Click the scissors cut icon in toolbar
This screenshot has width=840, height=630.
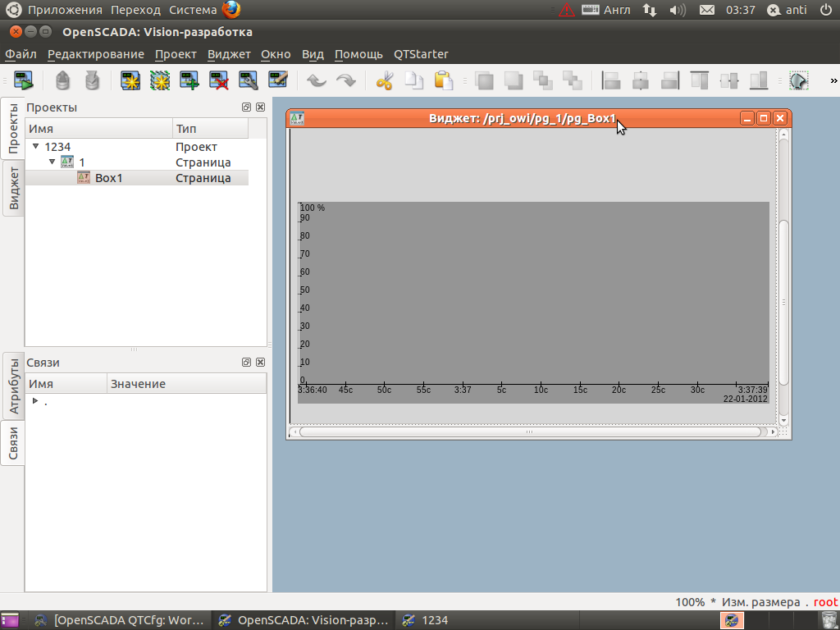coord(385,80)
